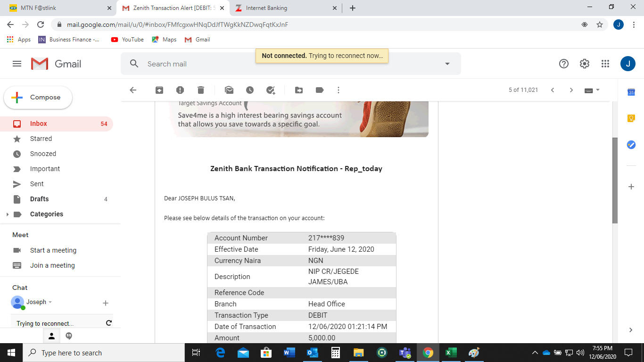
Task: Show the older email arrow
Action: coord(571,90)
